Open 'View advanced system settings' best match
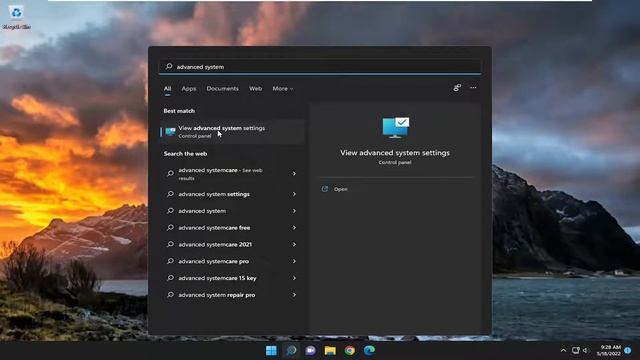The height and width of the screenshot is (360, 640). [x=232, y=131]
